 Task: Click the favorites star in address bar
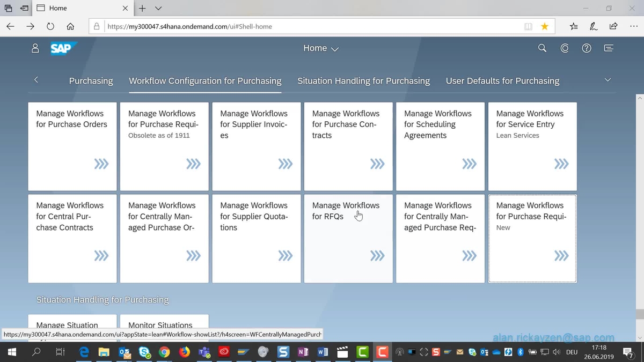(x=545, y=26)
